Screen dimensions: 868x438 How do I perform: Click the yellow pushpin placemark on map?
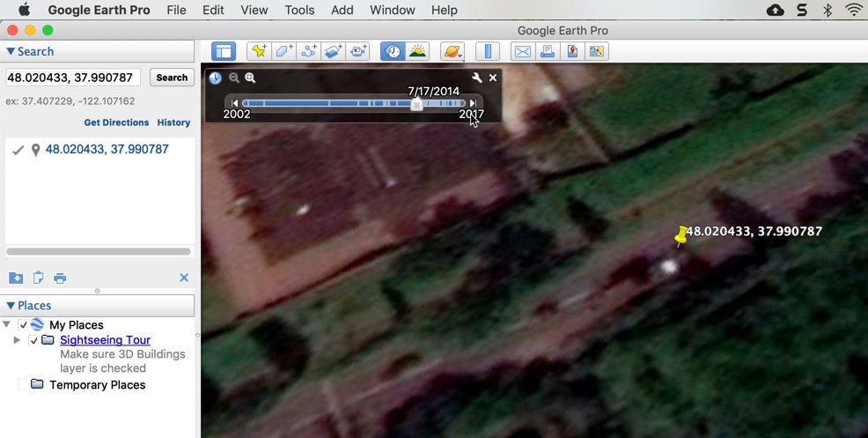point(680,235)
